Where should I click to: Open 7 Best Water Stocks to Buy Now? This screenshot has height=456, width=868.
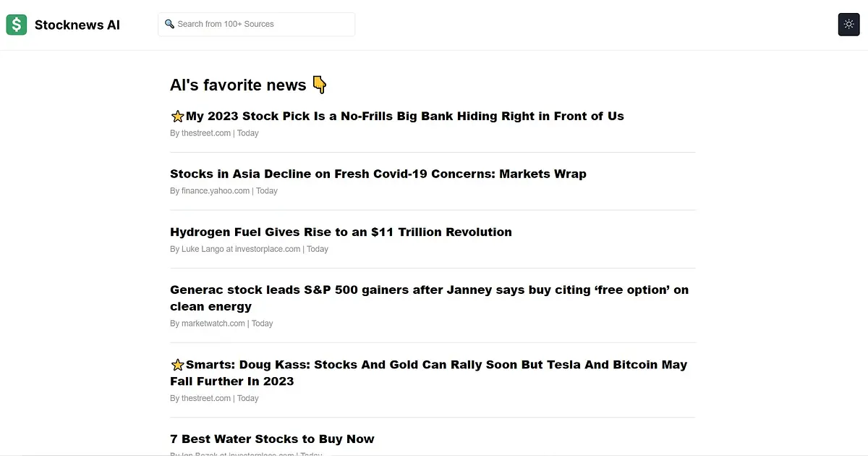coord(272,439)
